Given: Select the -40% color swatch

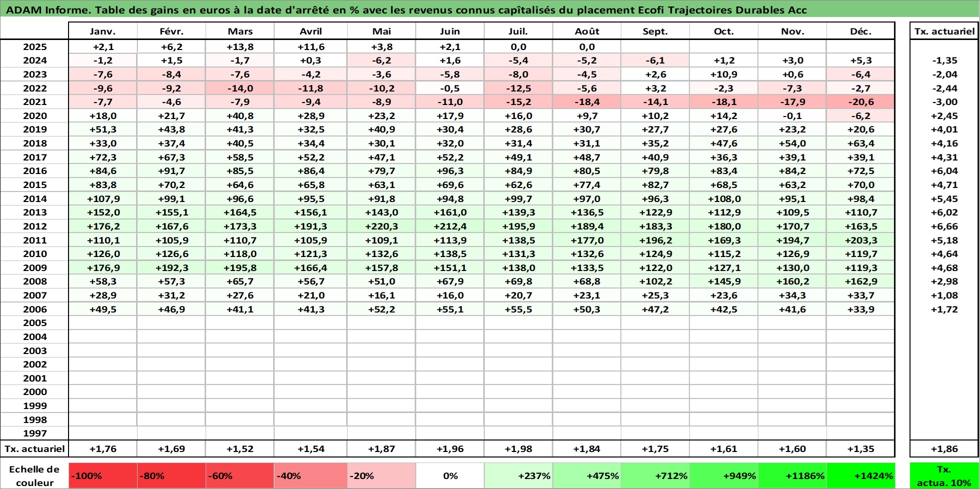Looking at the screenshot, I should coord(311,475).
